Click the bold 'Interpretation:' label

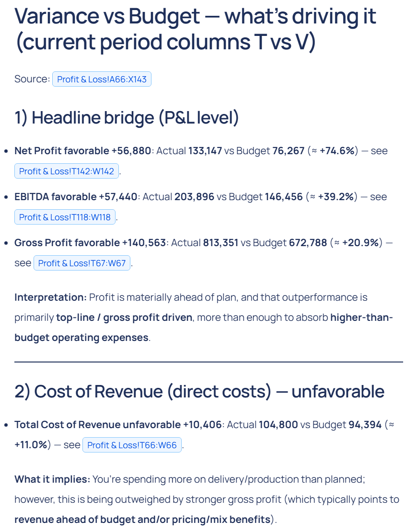[x=50, y=297]
